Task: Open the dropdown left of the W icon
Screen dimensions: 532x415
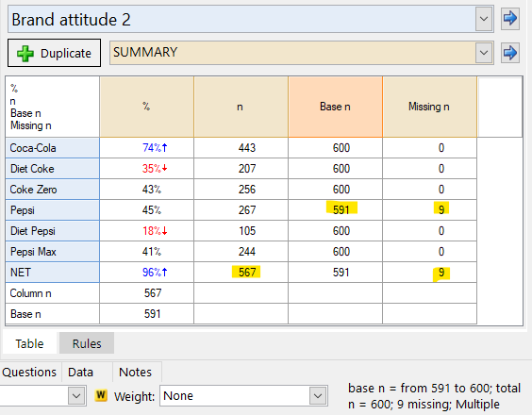Action: pyautogui.click(x=76, y=395)
